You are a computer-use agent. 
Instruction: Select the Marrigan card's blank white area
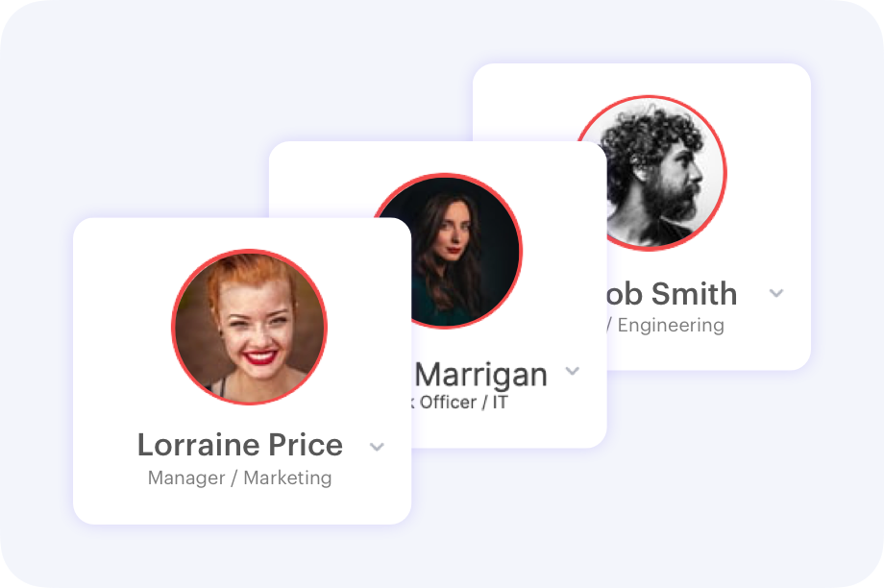pyautogui.click(x=316, y=181)
